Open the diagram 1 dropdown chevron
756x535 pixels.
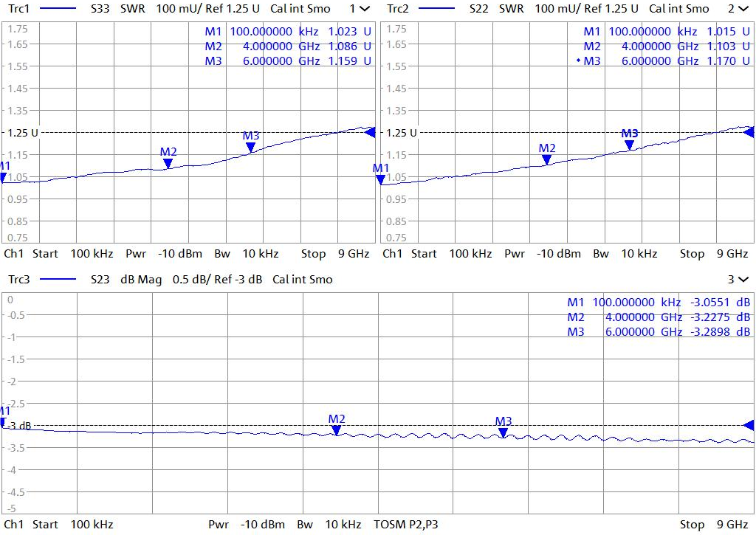(x=365, y=9)
